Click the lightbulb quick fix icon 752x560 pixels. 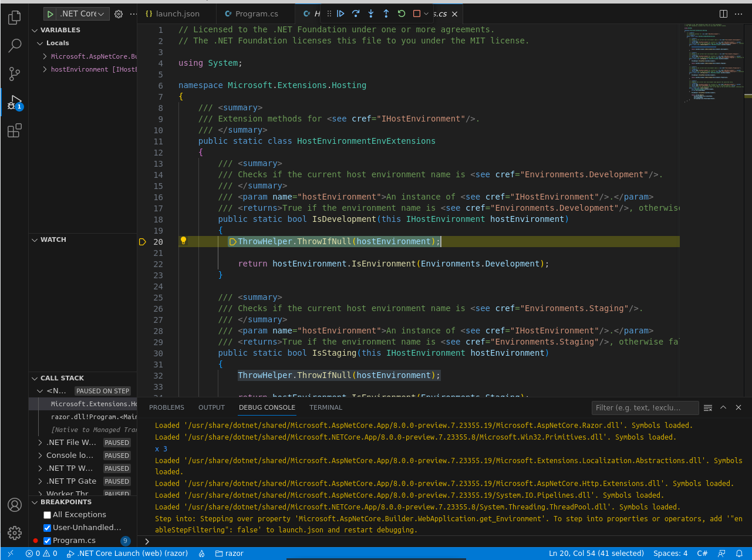(184, 241)
